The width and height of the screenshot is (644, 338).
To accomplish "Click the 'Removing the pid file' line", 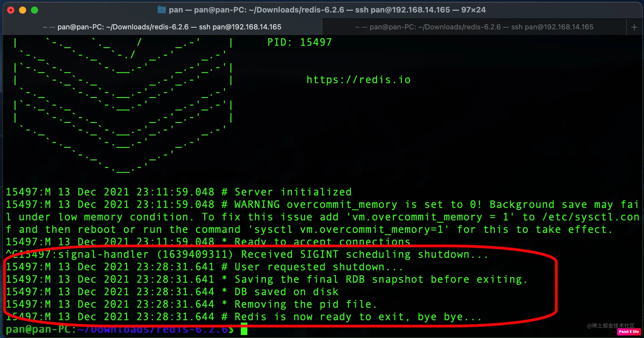I will [x=191, y=304].
